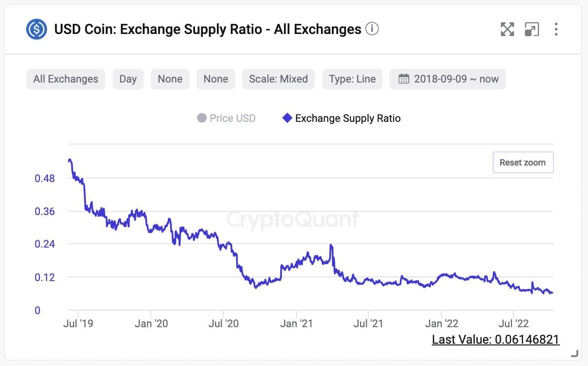Screen dimensions: 588x366
Task: Enter fullscreen mode via expand icon
Action: [507, 29]
